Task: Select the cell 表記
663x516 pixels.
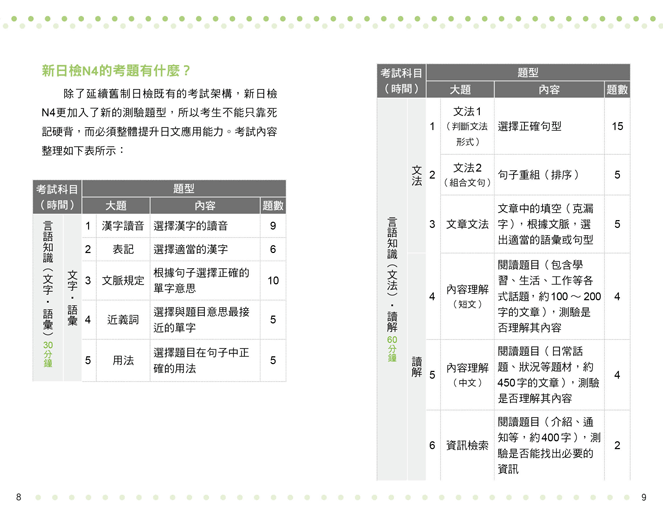Action: click(123, 249)
